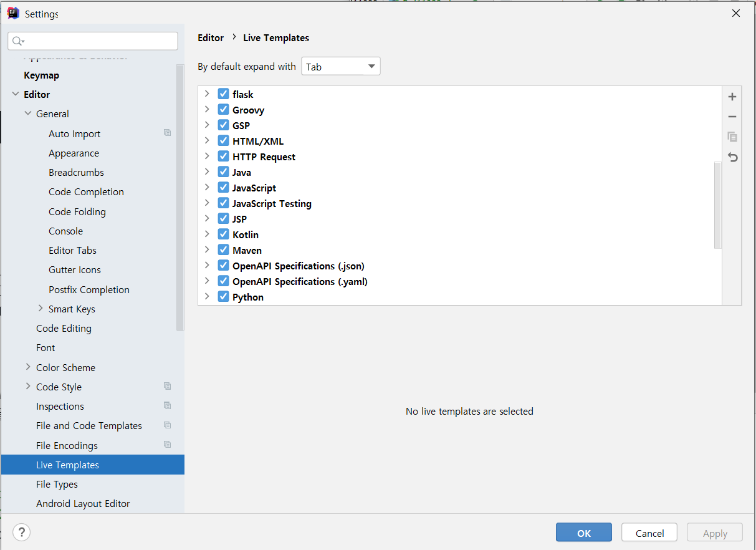Image resolution: width=756 pixels, height=550 pixels.
Task: Click the project-level icon beside File and Code Templates
Action: click(x=167, y=425)
